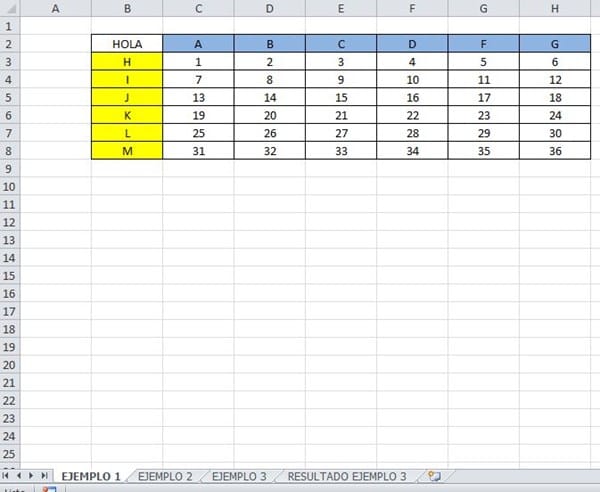
Task: Select row 2 header
Action: pos(10,44)
